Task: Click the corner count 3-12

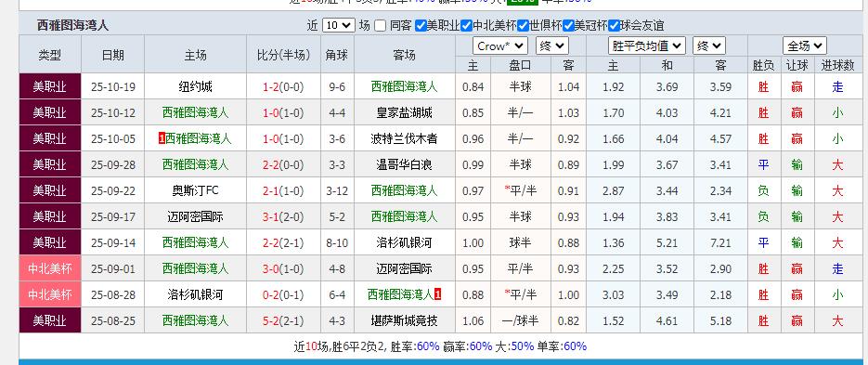Action: coord(337,190)
